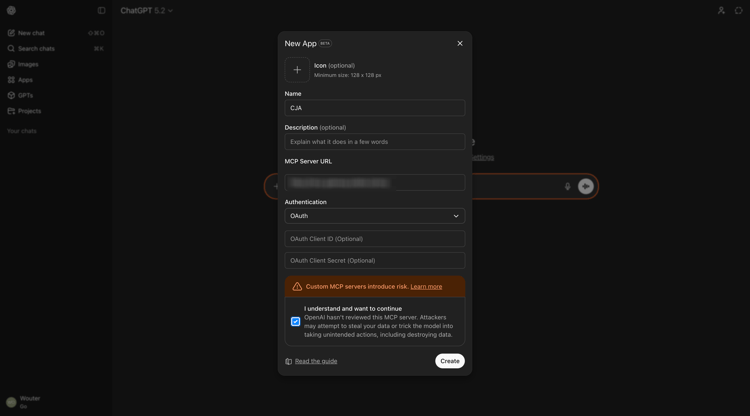Screen dimensions: 750x416
Task: Click the Images sidebar icon
Action: click(x=11, y=64)
